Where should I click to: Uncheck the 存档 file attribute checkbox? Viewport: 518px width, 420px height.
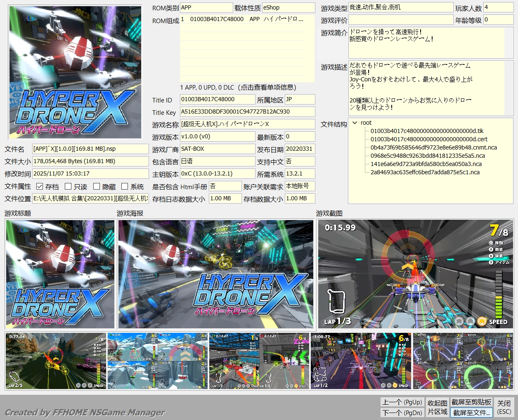39,186
